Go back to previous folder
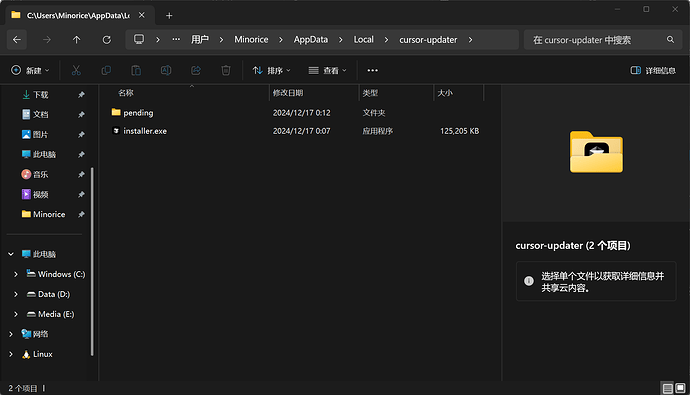690x395 pixels. tap(17, 40)
